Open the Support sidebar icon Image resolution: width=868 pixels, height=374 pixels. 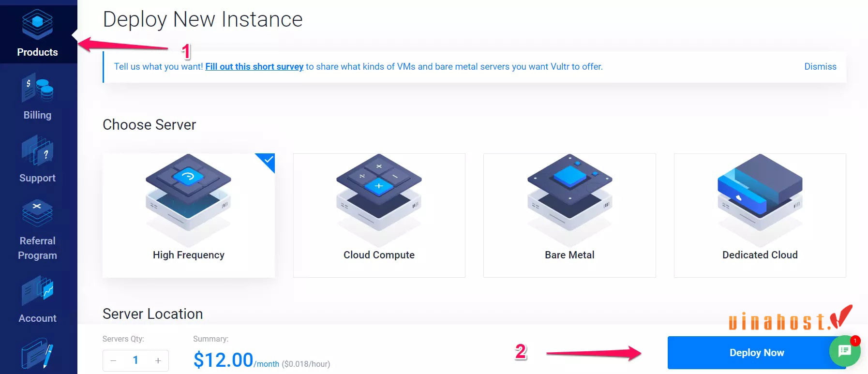(37, 150)
